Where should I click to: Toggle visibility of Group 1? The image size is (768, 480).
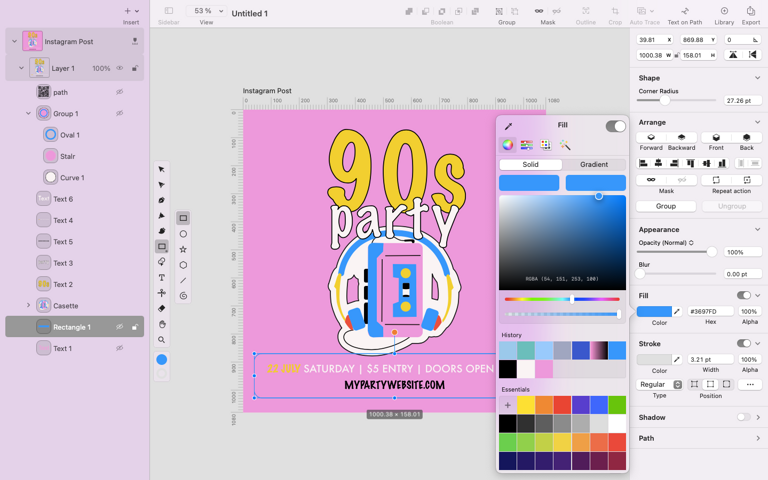tap(120, 113)
